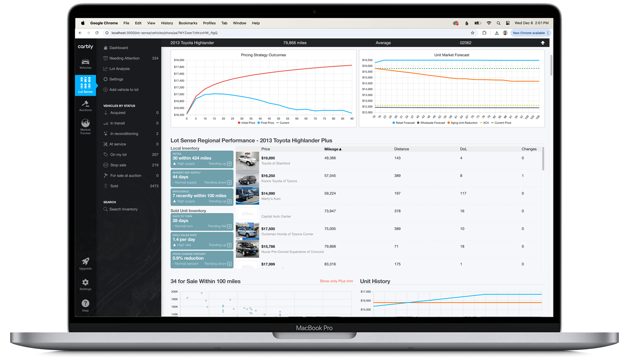Screen dimensions: 629x364
Task: Click the bottom Settings gear icon
Action: tap(85, 284)
